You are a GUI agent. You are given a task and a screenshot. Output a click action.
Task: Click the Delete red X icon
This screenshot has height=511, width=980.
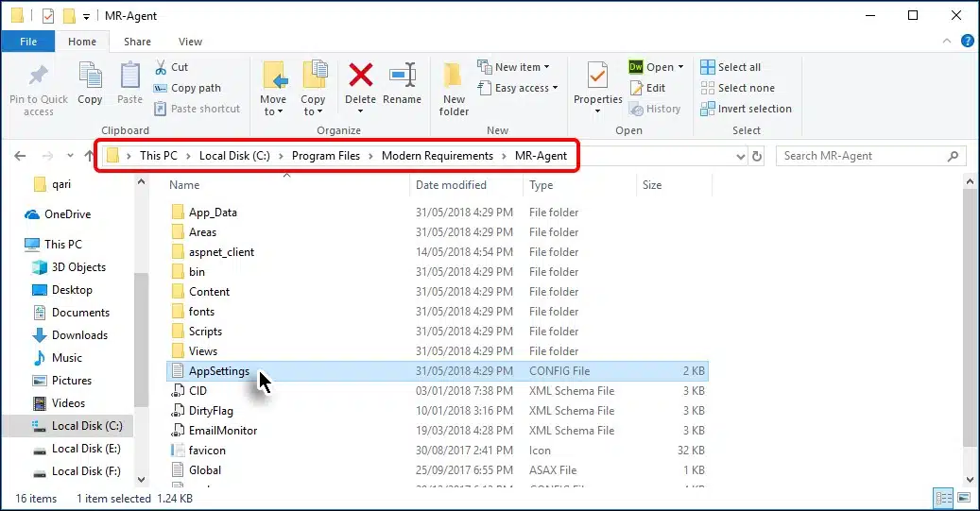[360, 76]
